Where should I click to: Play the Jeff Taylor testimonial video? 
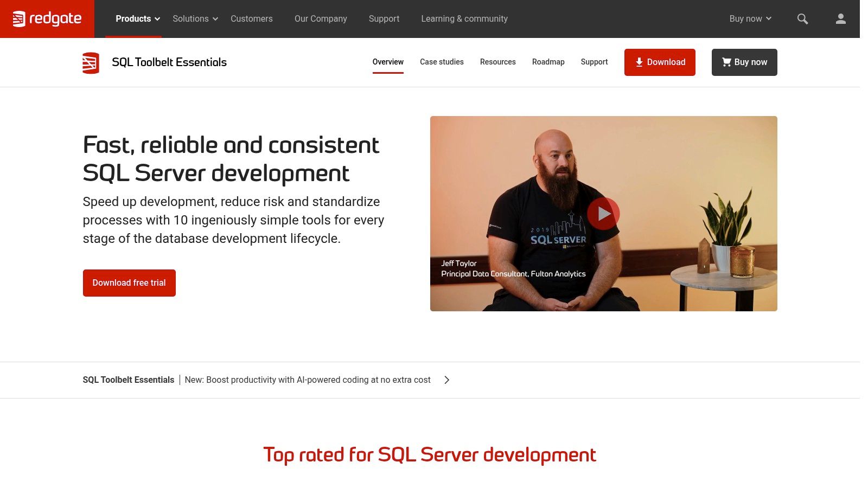coord(603,213)
